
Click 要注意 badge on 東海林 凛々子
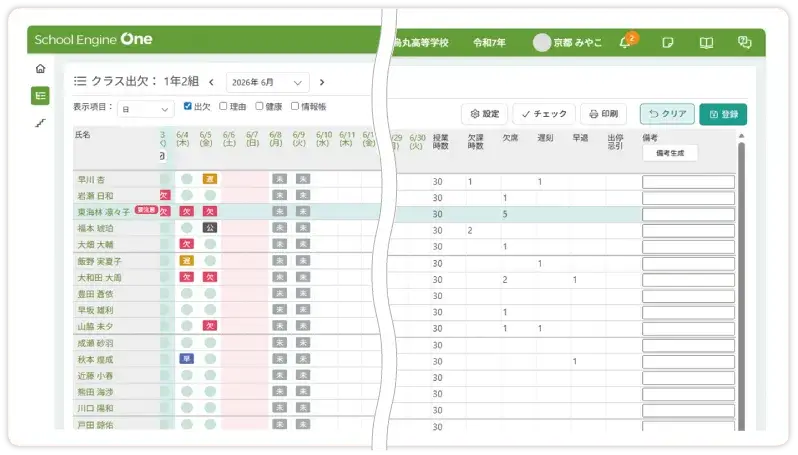tap(146, 210)
